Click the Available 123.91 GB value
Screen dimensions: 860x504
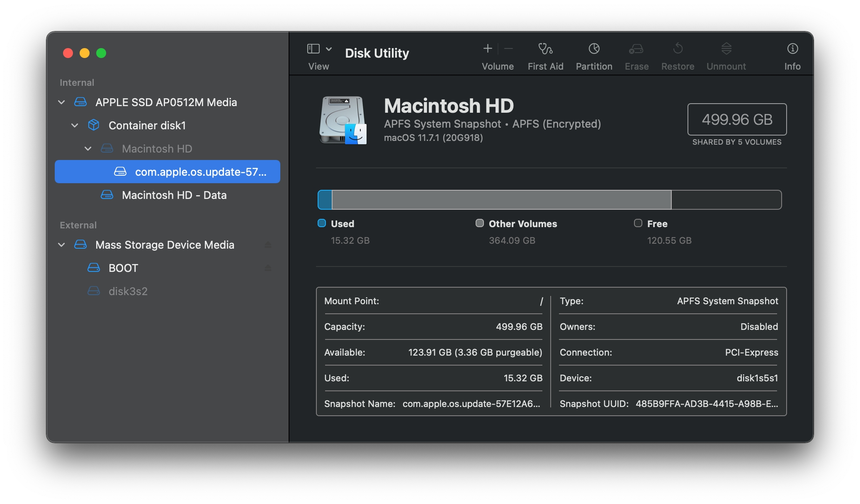475,352
